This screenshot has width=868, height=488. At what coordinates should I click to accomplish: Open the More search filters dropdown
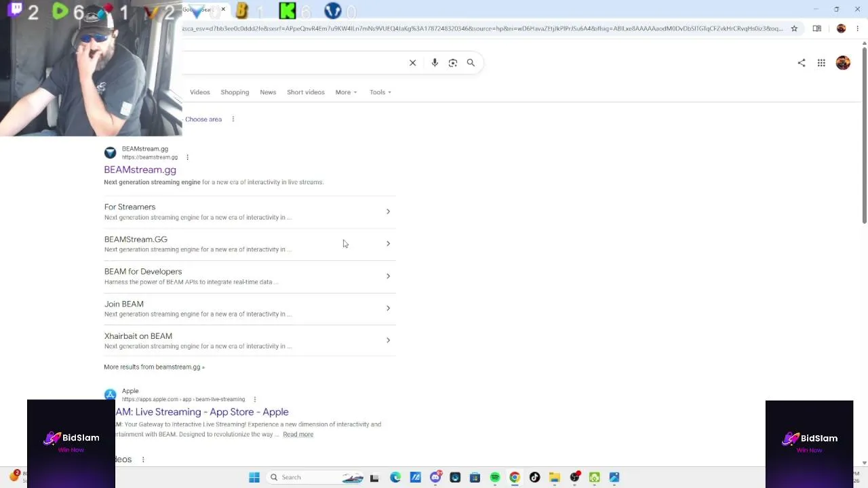coord(346,92)
